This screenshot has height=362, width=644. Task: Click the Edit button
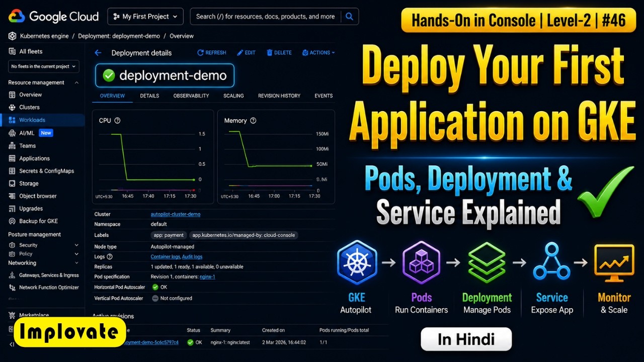(247, 53)
